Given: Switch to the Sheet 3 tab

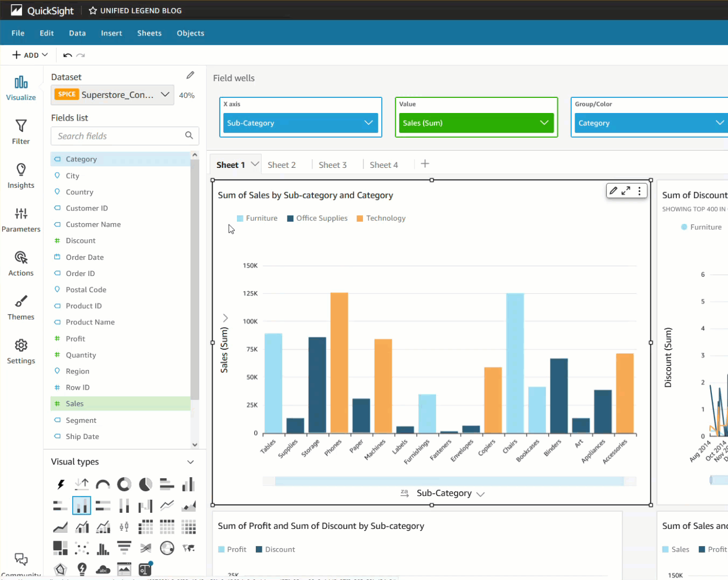Looking at the screenshot, I should (x=333, y=165).
